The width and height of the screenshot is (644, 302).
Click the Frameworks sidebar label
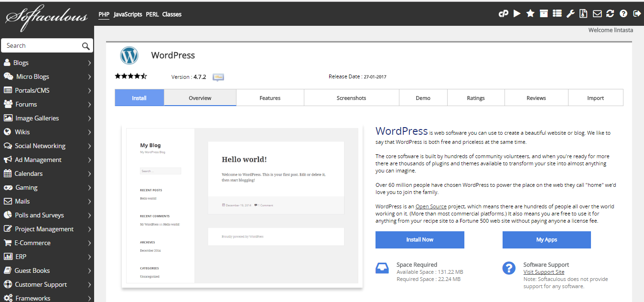32,298
